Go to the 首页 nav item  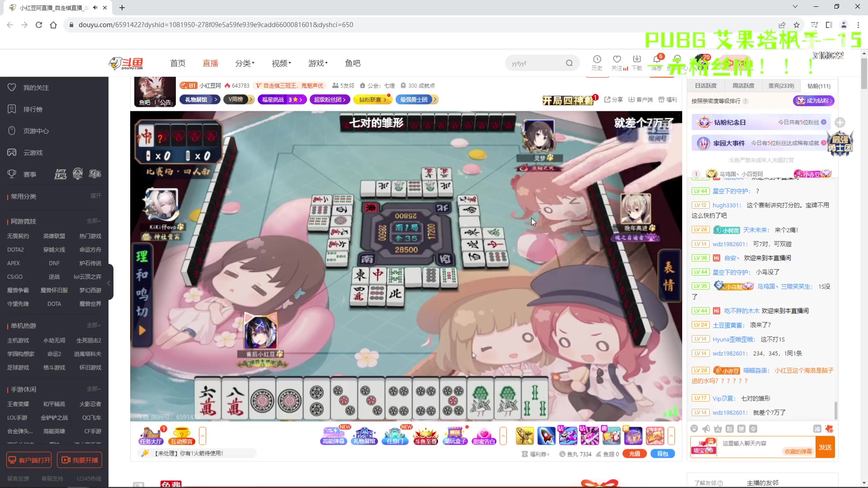coord(178,63)
